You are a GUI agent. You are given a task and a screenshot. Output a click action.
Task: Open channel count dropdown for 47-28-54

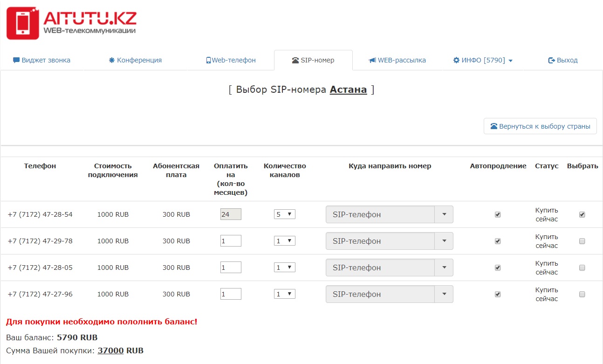click(284, 214)
